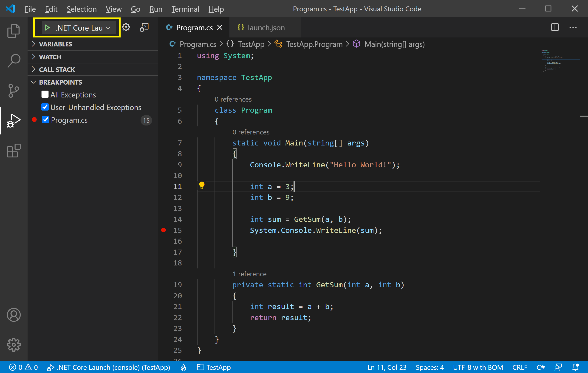Toggle the All Exceptions breakpoint checkbox
Image resolution: width=588 pixels, height=373 pixels.
coord(45,95)
